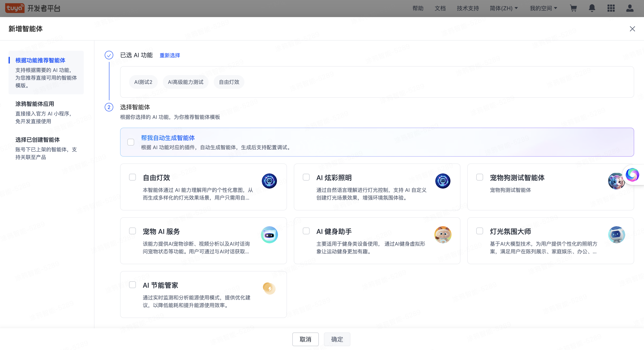Open the 文档 menu item
The width and height of the screenshot is (644, 350).
coord(440,8)
